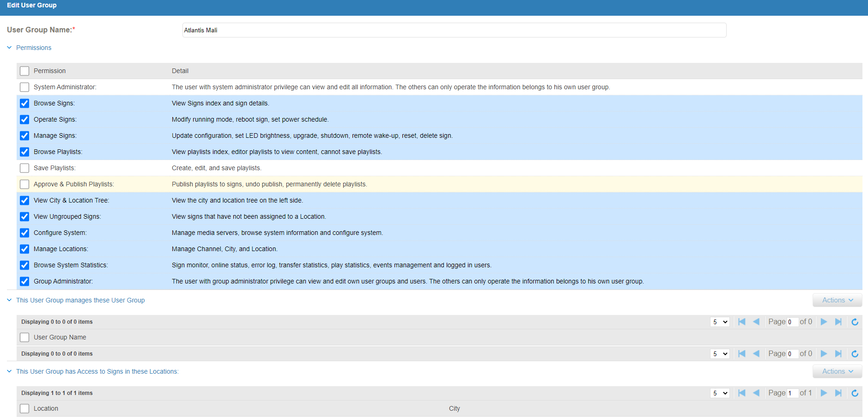868x419 pixels.
Task: Refresh managed User Group list from top pager
Action: tap(855, 322)
